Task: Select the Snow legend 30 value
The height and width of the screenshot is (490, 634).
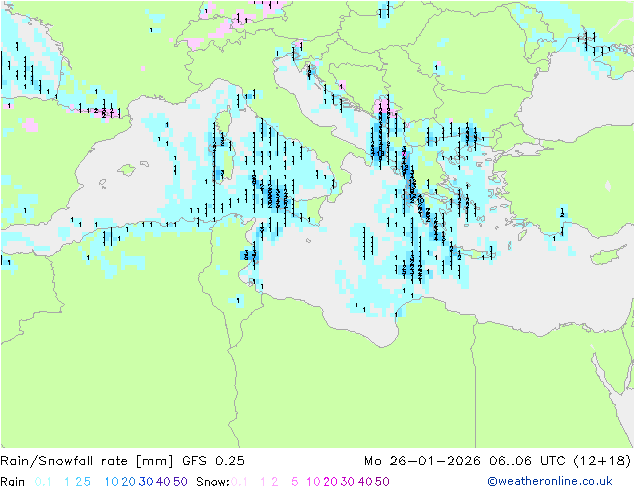Action: pyautogui.click(x=347, y=482)
